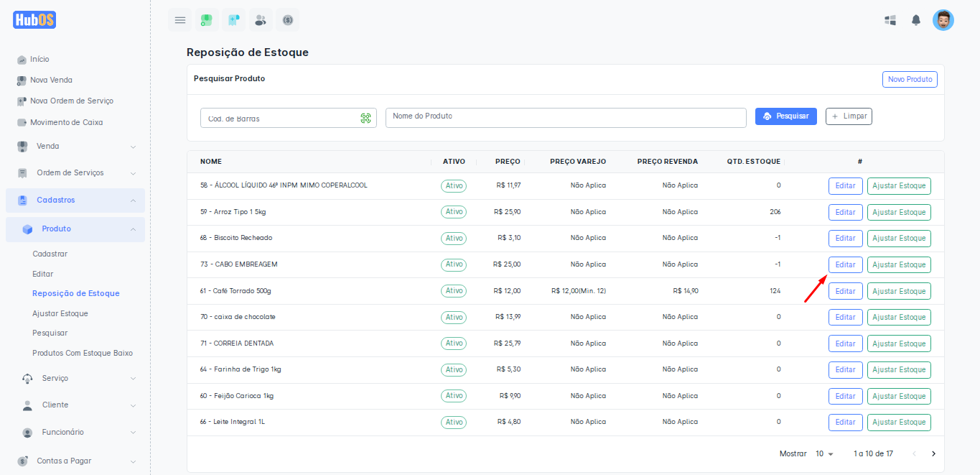Expand the Funcionário sidebar section
Viewport: 980px width, 475px height.
(x=75, y=433)
